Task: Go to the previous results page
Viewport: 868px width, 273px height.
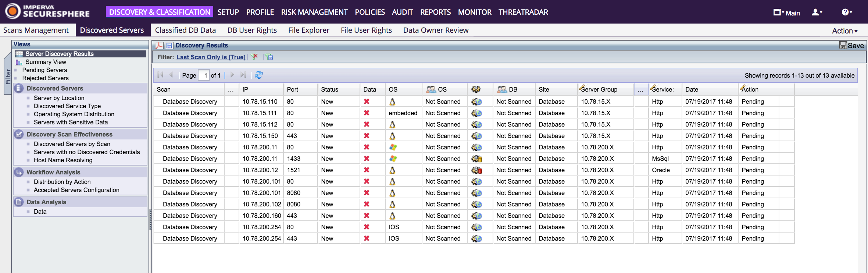Action: point(171,75)
